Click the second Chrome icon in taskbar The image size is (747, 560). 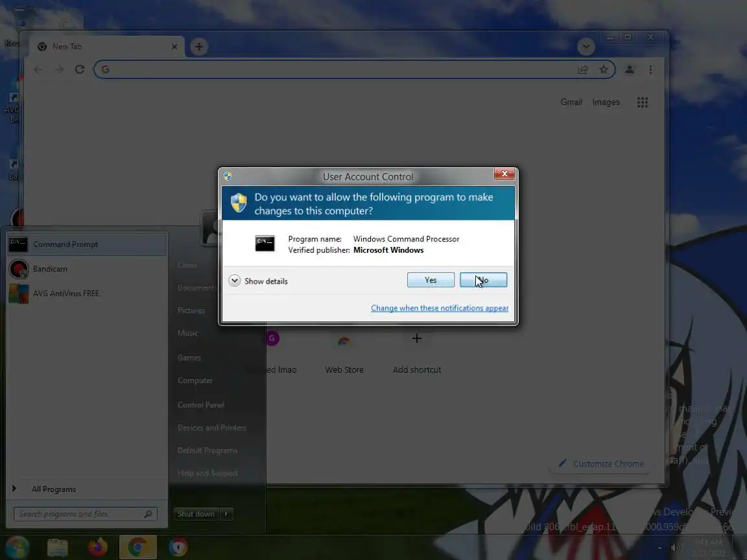[178, 548]
